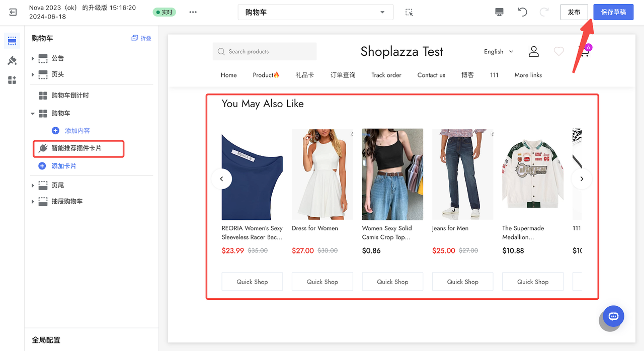The width and height of the screenshot is (644, 351).
Task: Switch to desktop preview mode icon
Action: pos(499,12)
